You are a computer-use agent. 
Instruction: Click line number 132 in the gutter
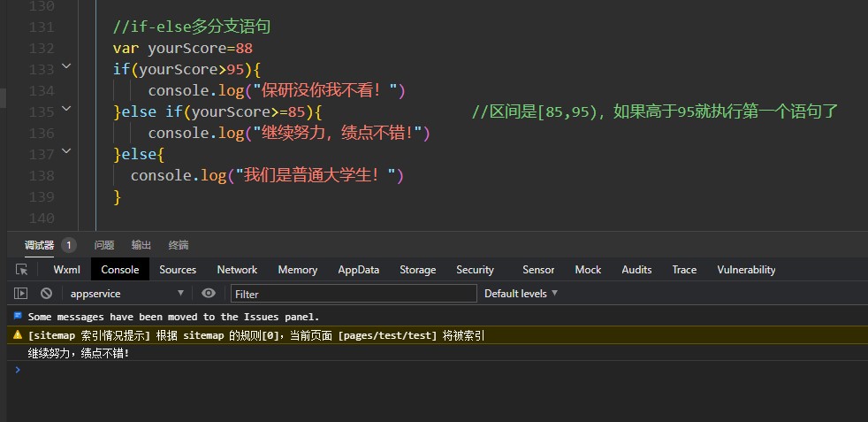(x=42, y=49)
